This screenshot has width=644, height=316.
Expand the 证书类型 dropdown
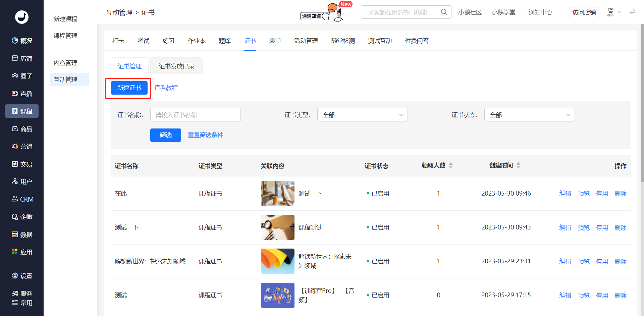[362, 115]
